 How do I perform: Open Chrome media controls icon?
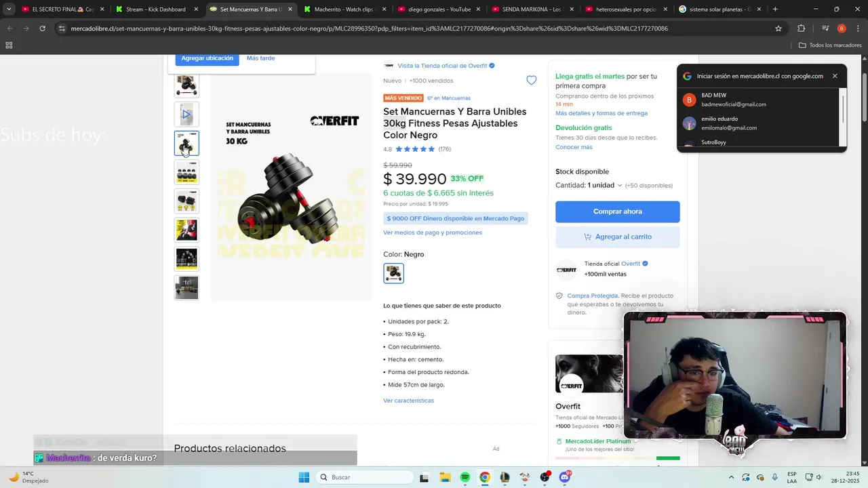(x=825, y=28)
